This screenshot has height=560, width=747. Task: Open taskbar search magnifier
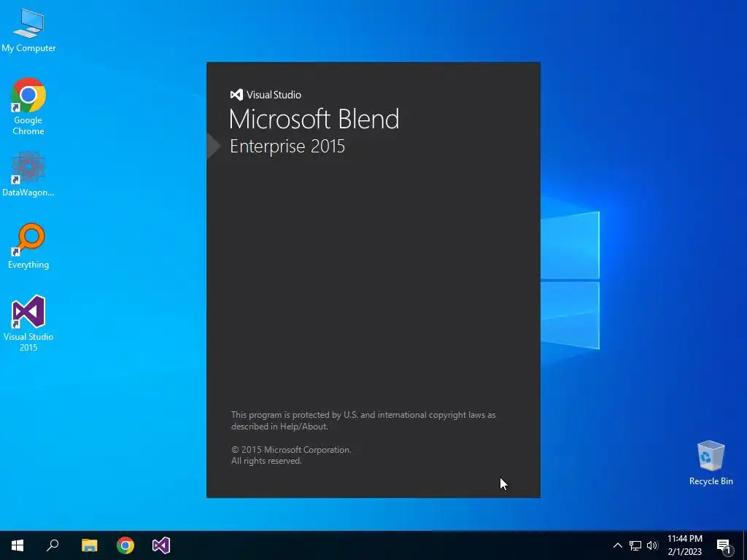coord(53,545)
